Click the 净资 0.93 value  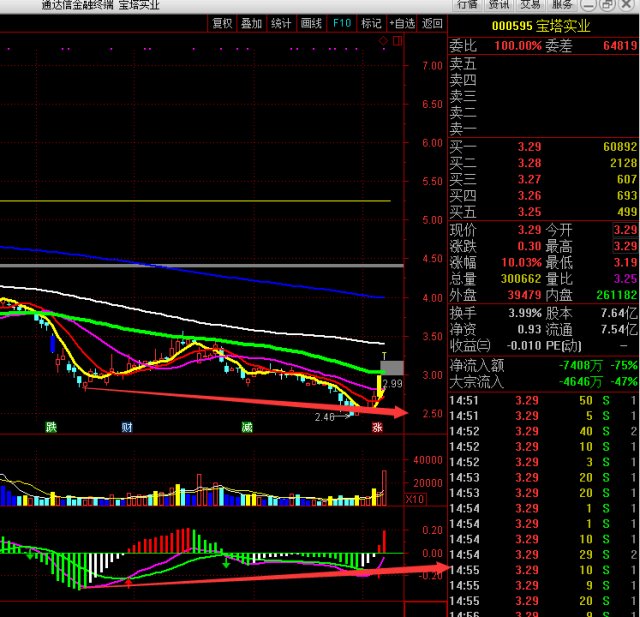point(529,330)
